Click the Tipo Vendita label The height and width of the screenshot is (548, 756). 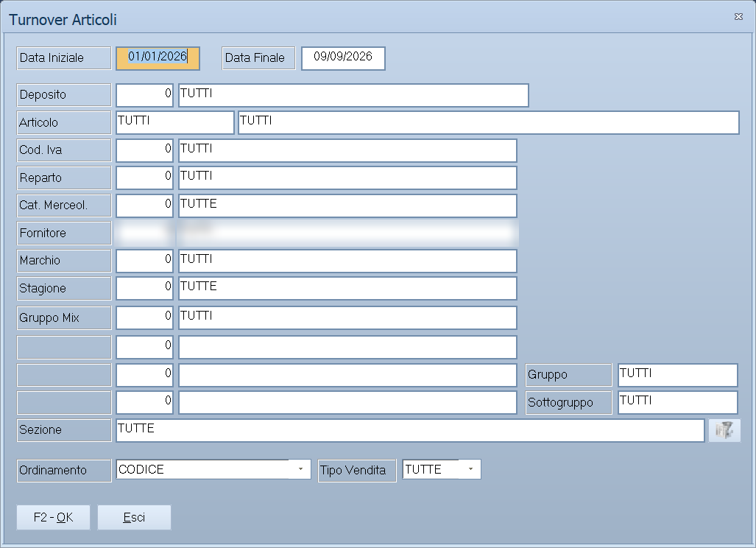(x=357, y=471)
